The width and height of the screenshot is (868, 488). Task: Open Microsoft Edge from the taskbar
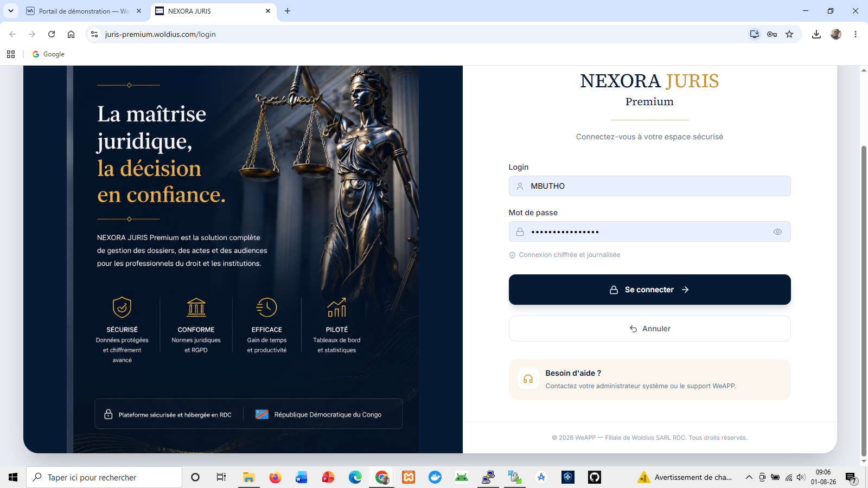pyautogui.click(x=355, y=477)
